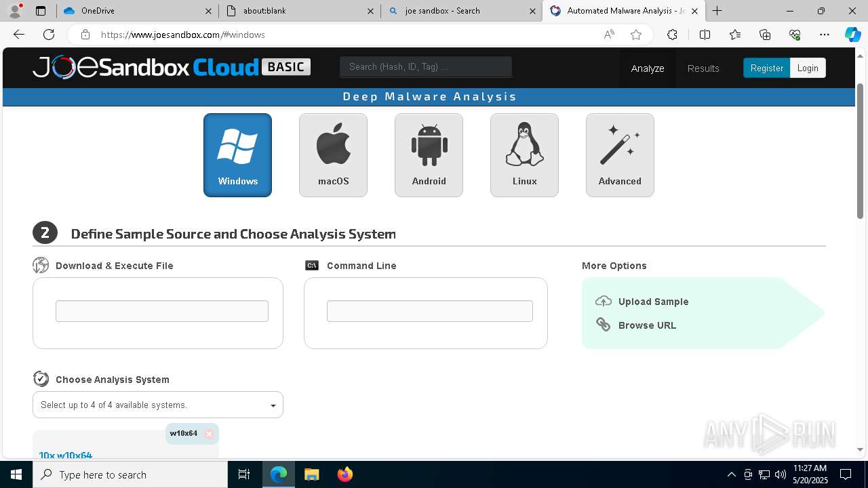Open the 10x w10x64 system link
Image resolution: width=868 pixels, height=488 pixels.
(x=66, y=455)
